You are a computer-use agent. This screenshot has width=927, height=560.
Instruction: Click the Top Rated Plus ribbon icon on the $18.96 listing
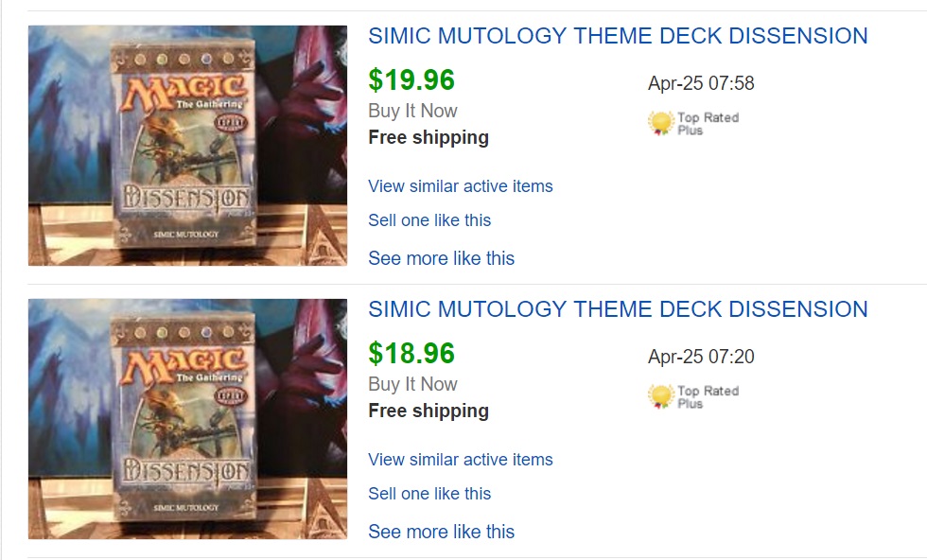[x=660, y=397]
